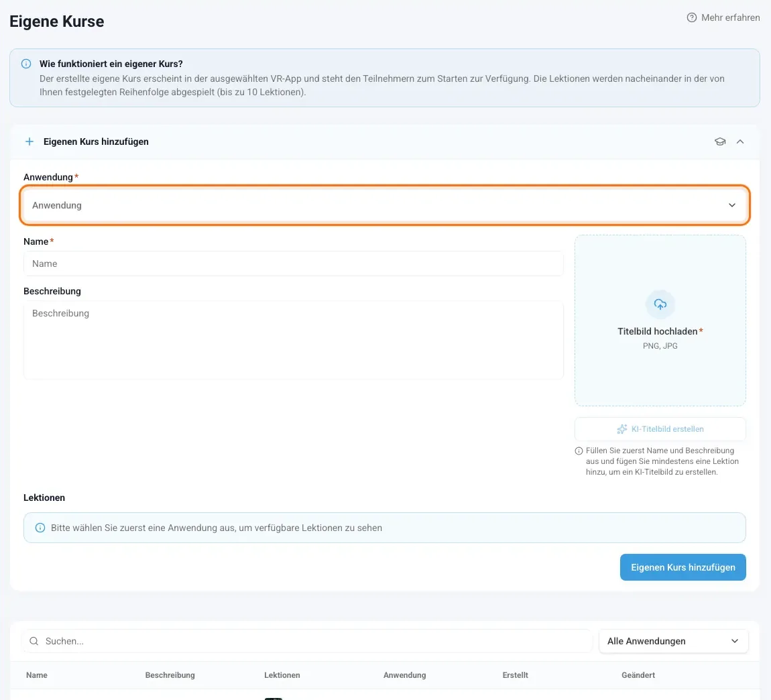Click the Lektionen section label

coord(44,498)
